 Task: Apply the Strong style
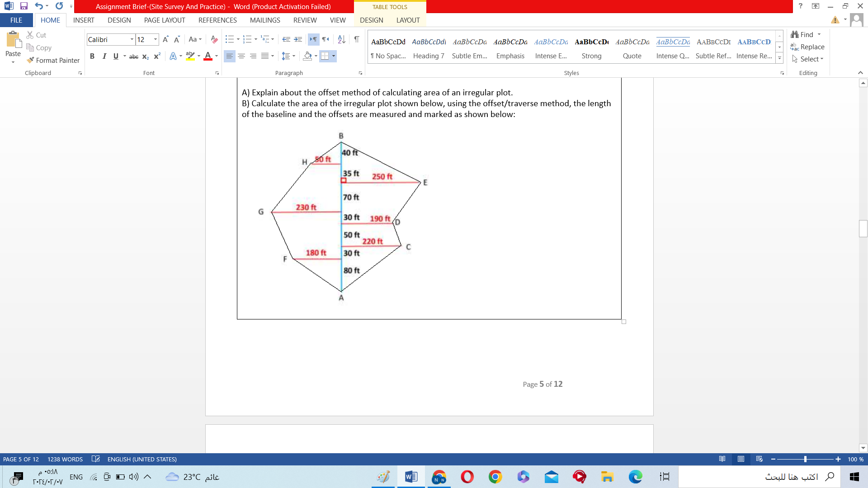(x=591, y=48)
